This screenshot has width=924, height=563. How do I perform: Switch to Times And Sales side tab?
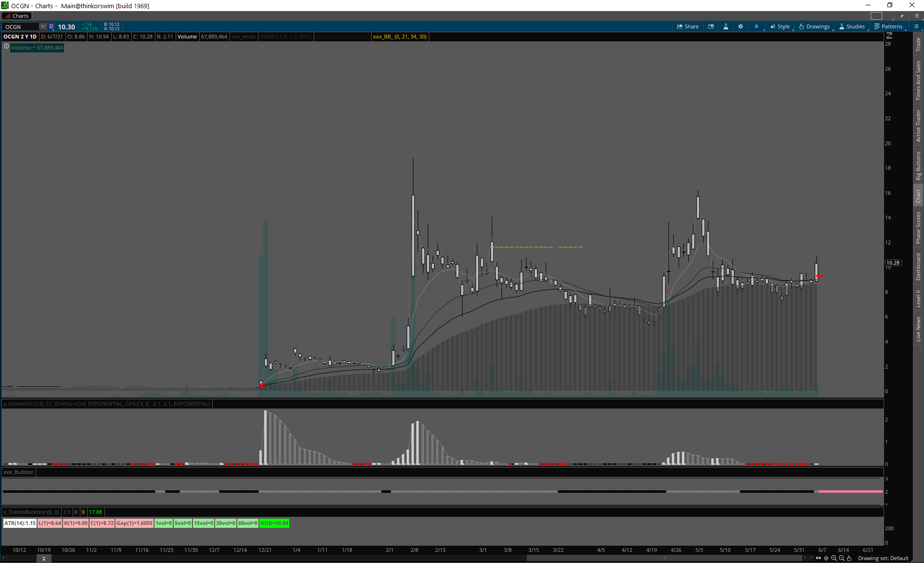[x=918, y=81]
